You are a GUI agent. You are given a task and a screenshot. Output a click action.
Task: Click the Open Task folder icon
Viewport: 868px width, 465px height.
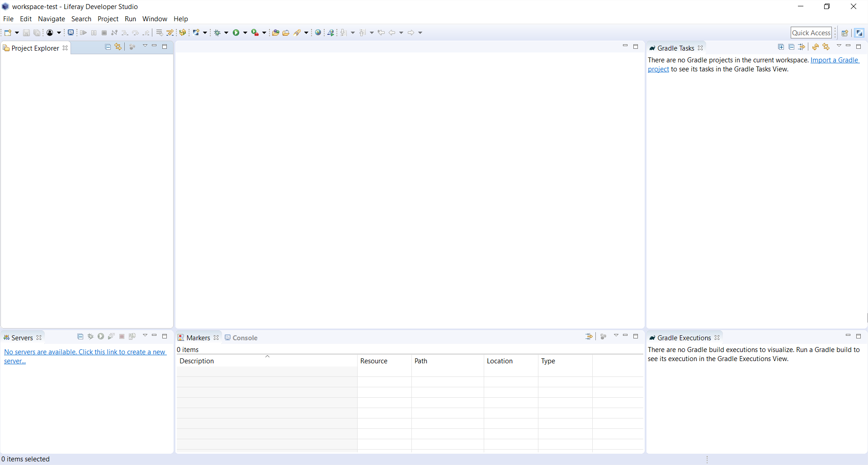tap(286, 33)
